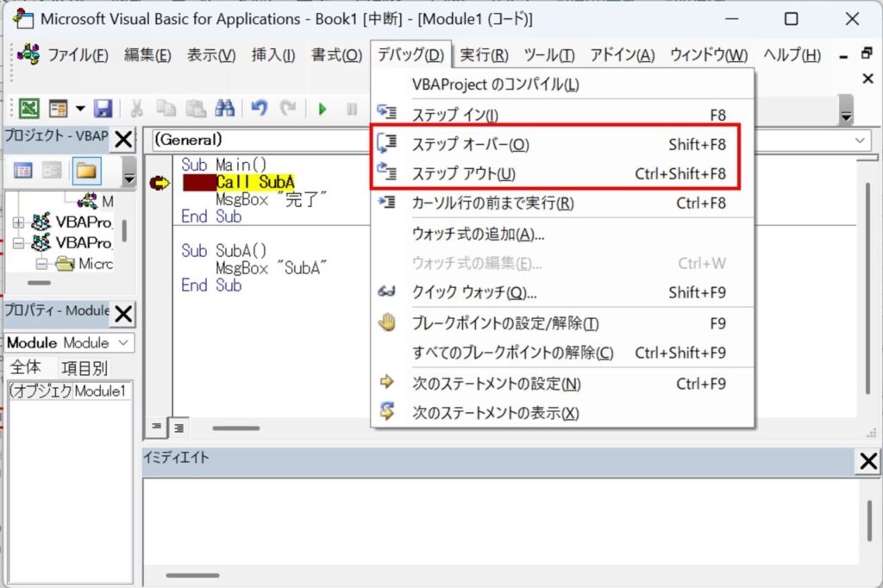Viewport: 883px width, 588px height.
Task: Close the open デバッグ(D) menu
Action: pyautogui.click(x=411, y=55)
